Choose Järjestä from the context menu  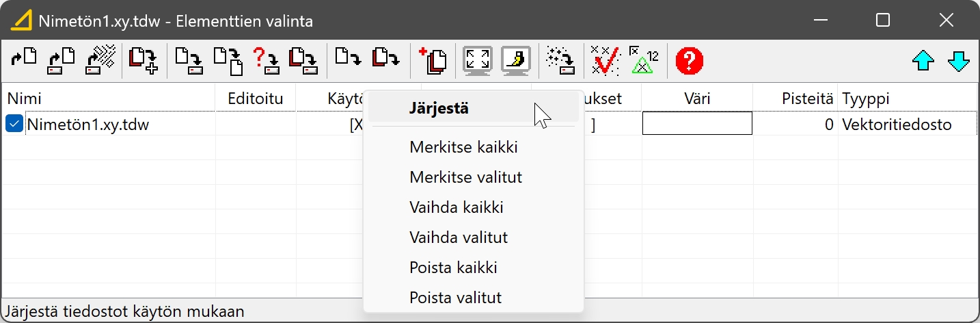[473, 108]
